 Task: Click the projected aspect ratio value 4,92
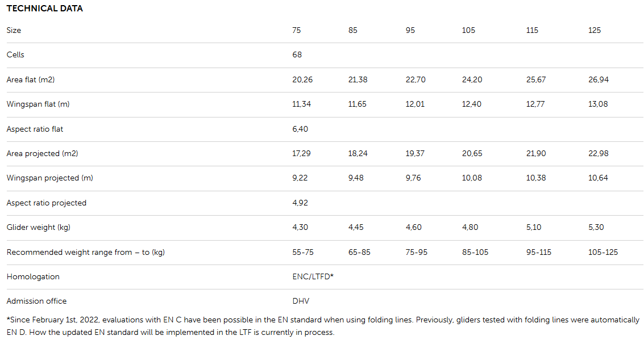pyautogui.click(x=300, y=203)
